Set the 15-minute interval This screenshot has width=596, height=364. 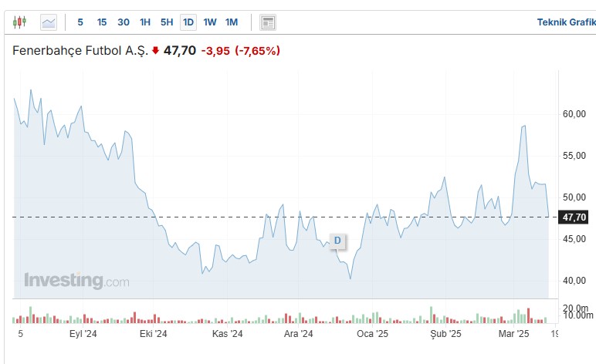click(x=101, y=22)
